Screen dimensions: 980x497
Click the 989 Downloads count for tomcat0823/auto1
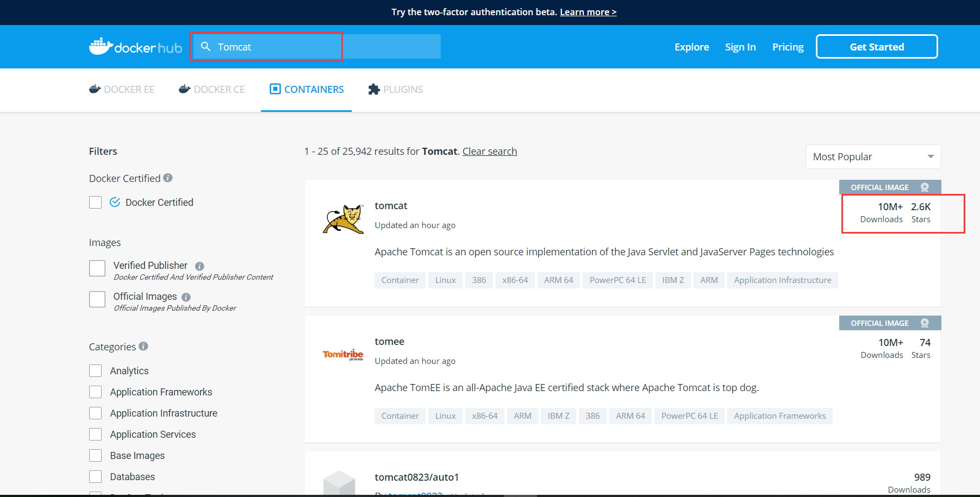click(x=909, y=483)
